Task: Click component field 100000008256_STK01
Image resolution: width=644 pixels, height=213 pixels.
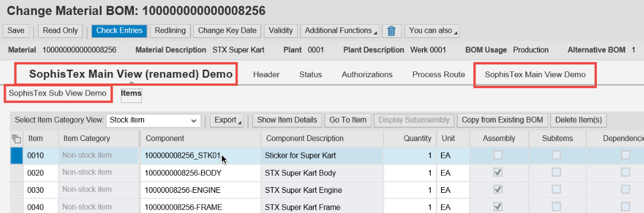Action: click(201, 155)
